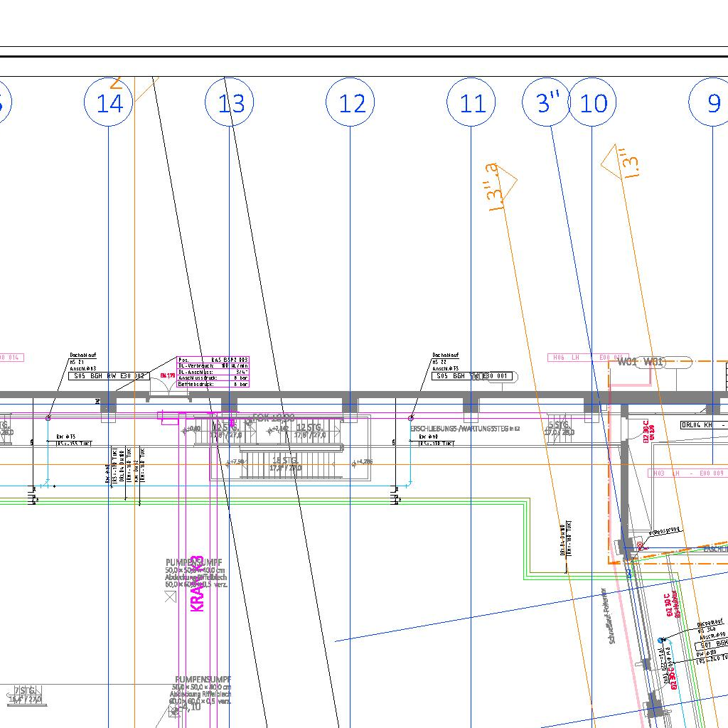The width and height of the screenshot is (728, 728).
Task: Click grid axis bubble 13
Action: coord(230,102)
